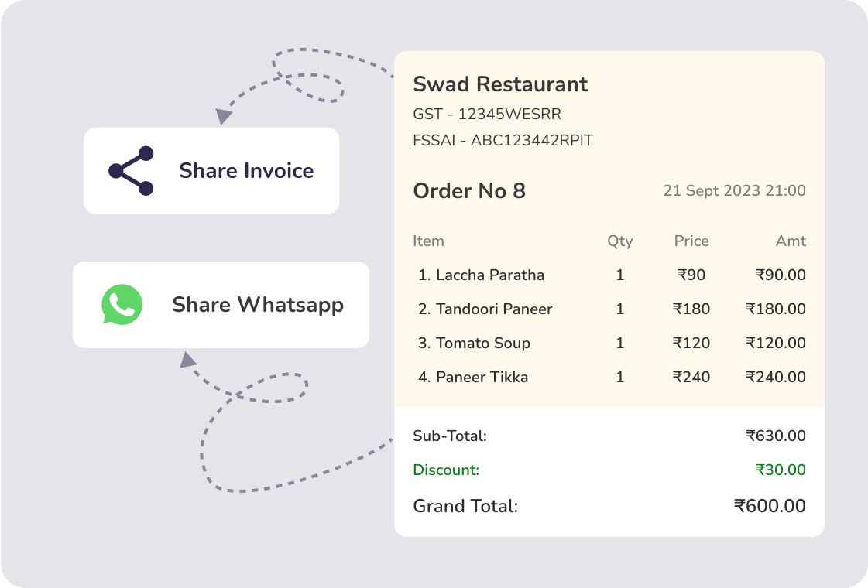
Task: Click the Grand Total amount ₹600.00
Action: (770, 506)
